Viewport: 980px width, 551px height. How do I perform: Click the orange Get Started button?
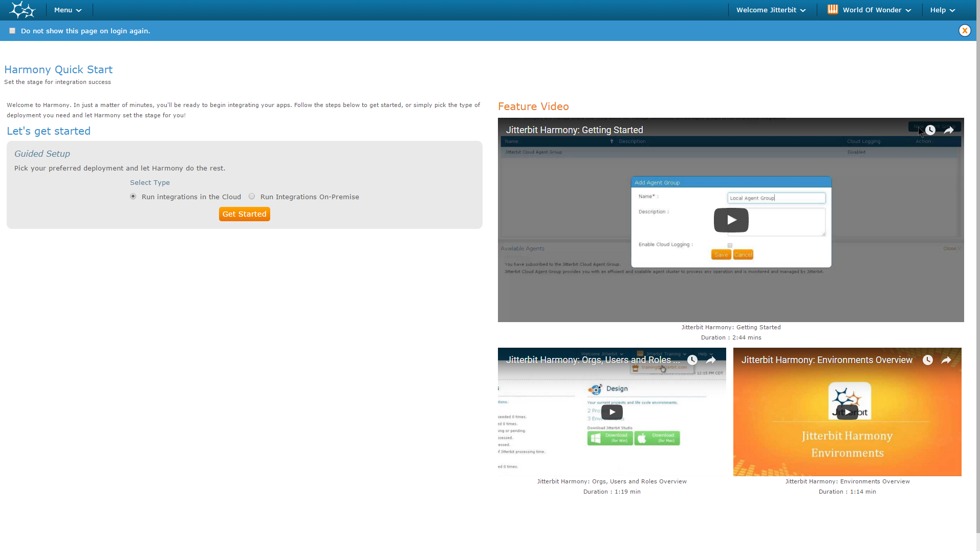pos(244,214)
